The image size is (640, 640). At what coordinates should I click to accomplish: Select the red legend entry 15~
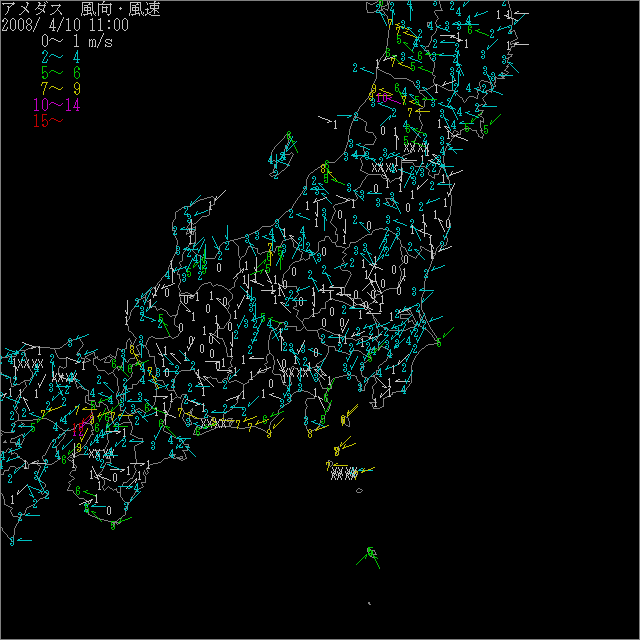(x=48, y=121)
